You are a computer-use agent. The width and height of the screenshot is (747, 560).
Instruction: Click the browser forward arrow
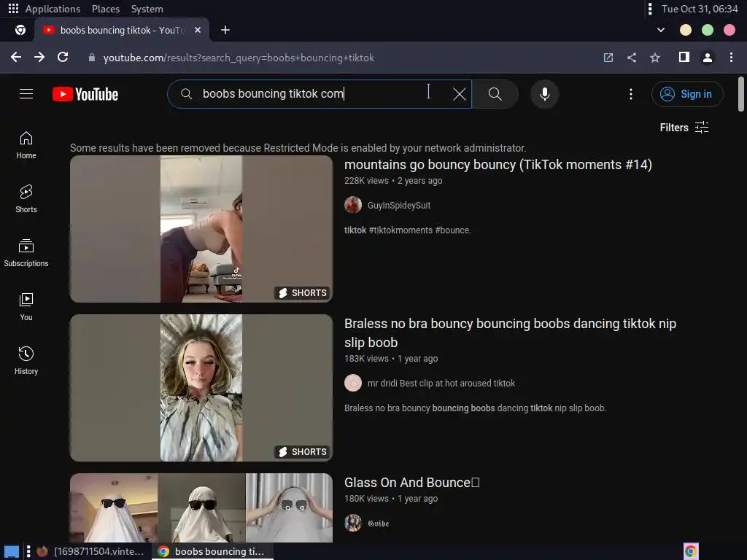[39, 57]
